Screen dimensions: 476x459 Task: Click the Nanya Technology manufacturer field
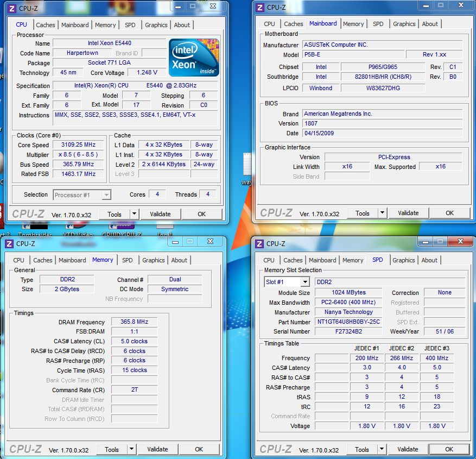[348, 312]
